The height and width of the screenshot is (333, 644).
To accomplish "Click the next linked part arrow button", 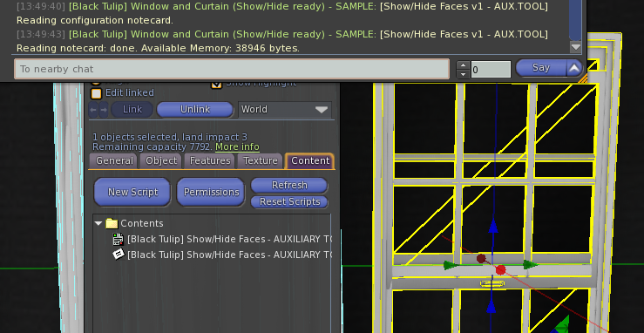I will click(x=104, y=110).
